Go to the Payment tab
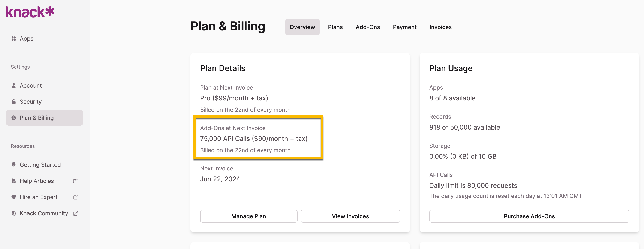 (x=404, y=27)
